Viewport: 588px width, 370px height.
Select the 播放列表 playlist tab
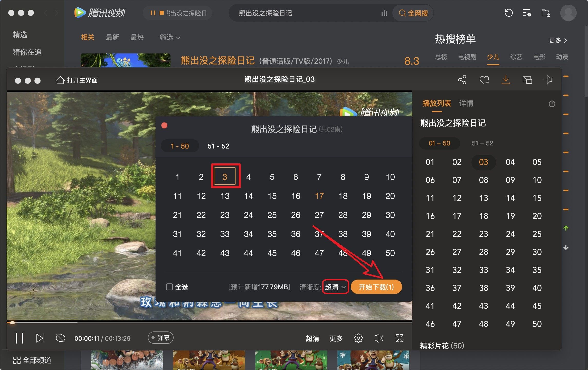pyautogui.click(x=437, y=103)
